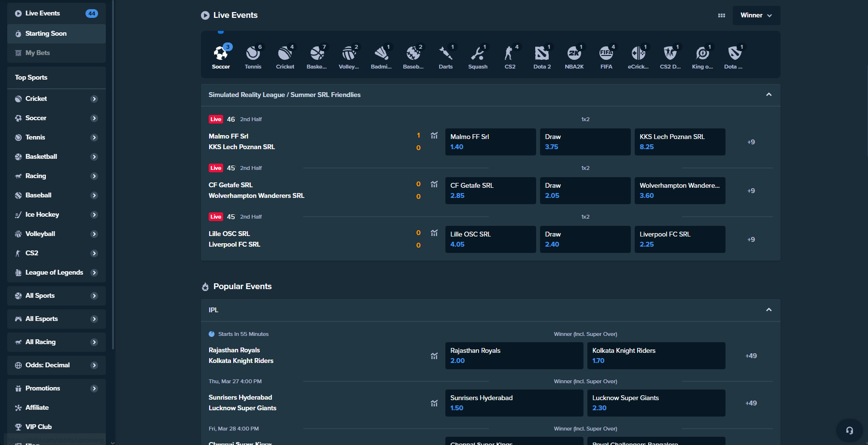Open the Squash live events icon

click(478, 57)
